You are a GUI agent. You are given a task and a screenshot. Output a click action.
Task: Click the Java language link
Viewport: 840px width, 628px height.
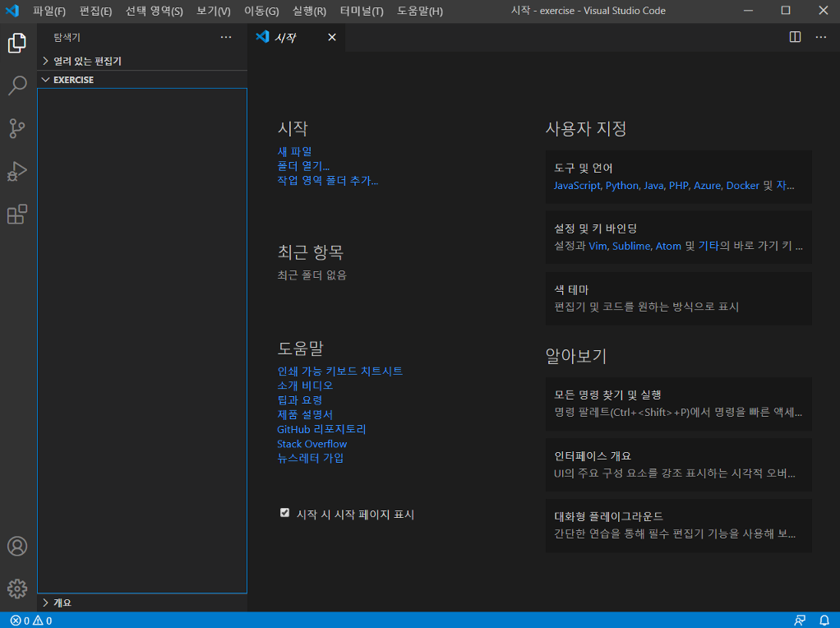pyautogui.click(x=653, y=186)
